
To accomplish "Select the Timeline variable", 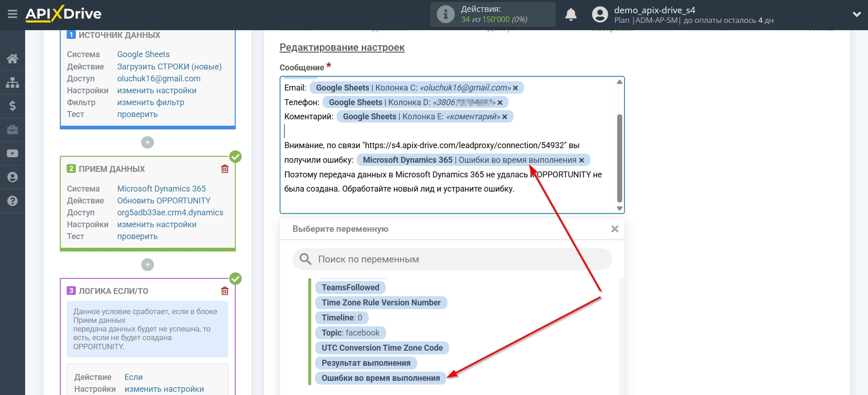I will pos(342,318).
